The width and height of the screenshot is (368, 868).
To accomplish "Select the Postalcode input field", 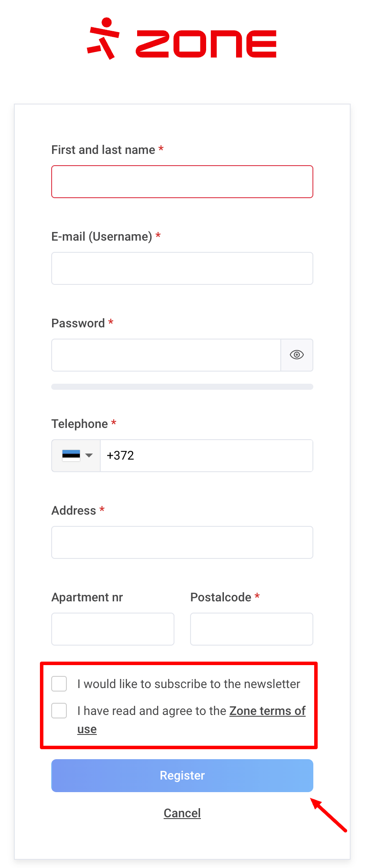I will (x=252, y=629).
